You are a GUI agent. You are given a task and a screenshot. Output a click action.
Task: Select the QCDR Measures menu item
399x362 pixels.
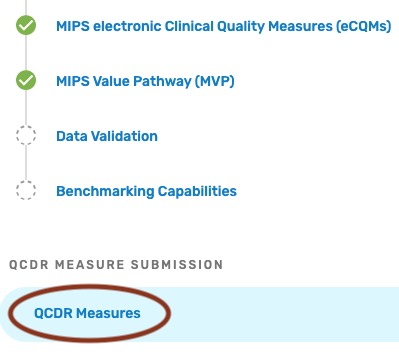click(x=87, y=313)
